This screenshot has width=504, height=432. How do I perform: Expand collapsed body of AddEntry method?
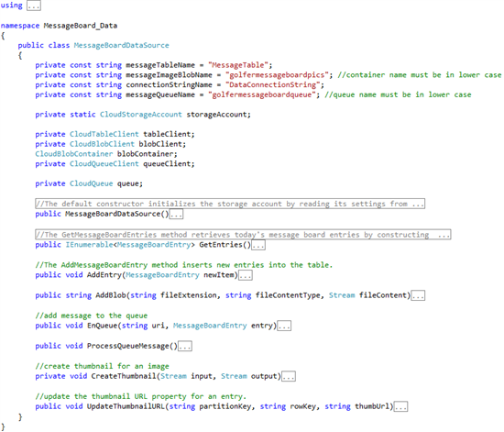pos(246,275)
